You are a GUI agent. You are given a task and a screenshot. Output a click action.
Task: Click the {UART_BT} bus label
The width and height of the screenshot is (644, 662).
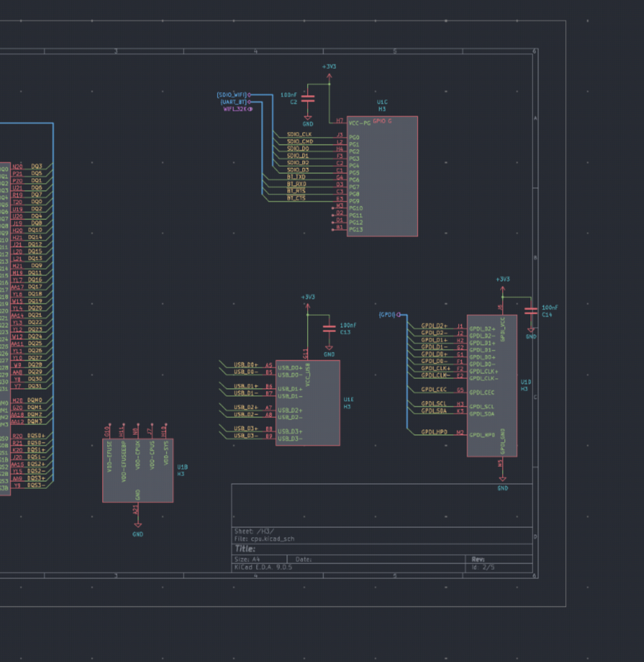(x=233, y=102)
